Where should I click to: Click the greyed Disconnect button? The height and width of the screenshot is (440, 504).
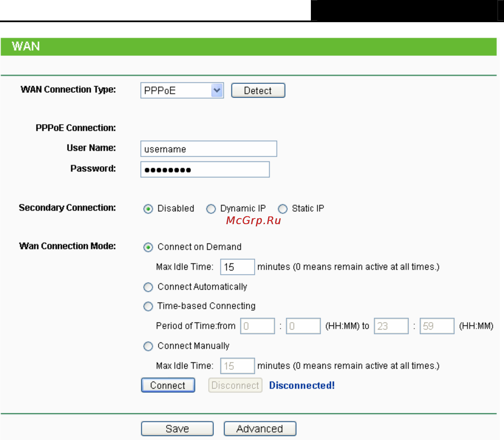click(235, 385)
